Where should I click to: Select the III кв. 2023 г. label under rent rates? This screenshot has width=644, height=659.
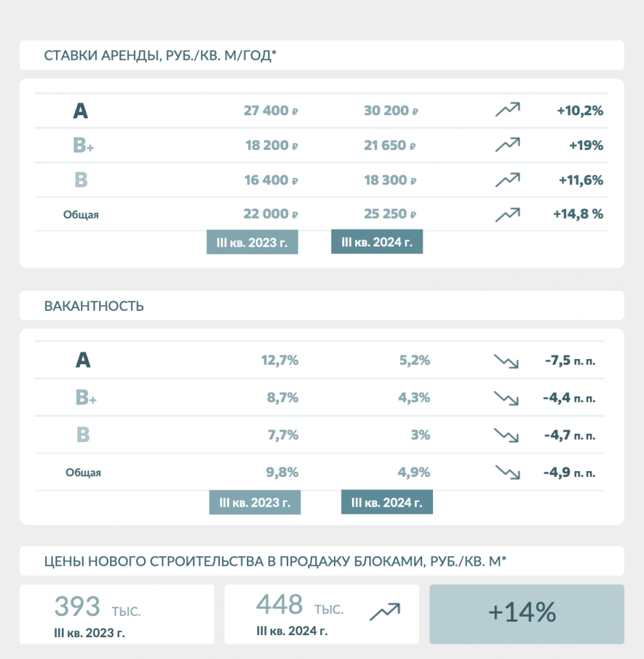pyautogui.click(x=252, y=242)
